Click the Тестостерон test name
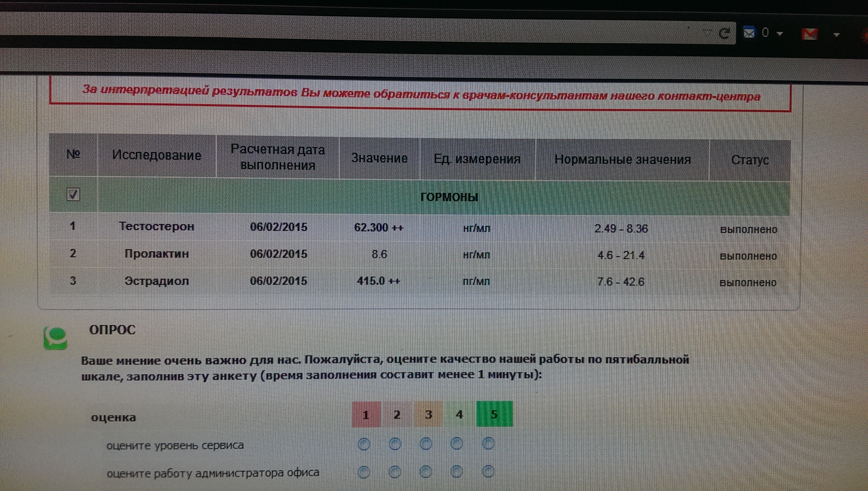868x491 pixels. [x=157, y=226]
